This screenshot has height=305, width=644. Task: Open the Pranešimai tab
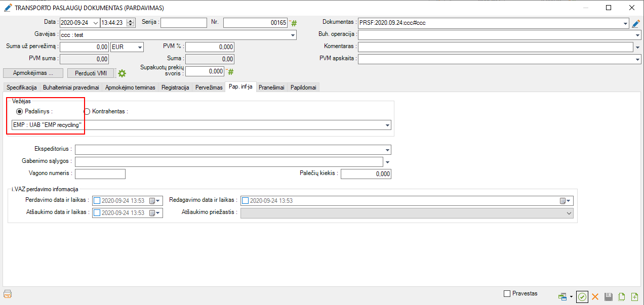pos(272,88)
